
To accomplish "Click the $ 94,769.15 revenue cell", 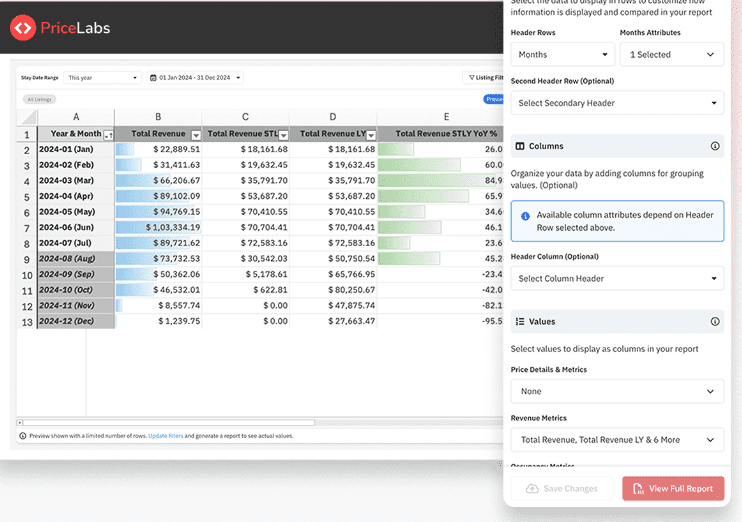I will (x=158, y=212).
